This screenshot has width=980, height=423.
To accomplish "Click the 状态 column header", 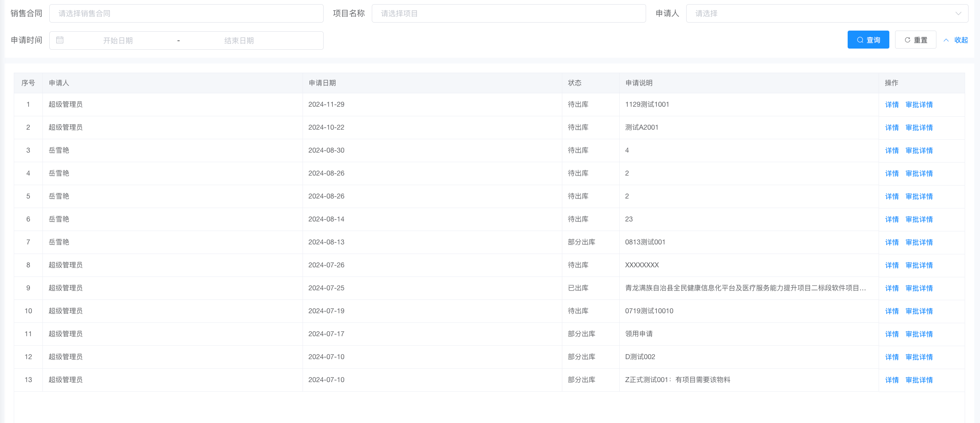I will point(574,83).
